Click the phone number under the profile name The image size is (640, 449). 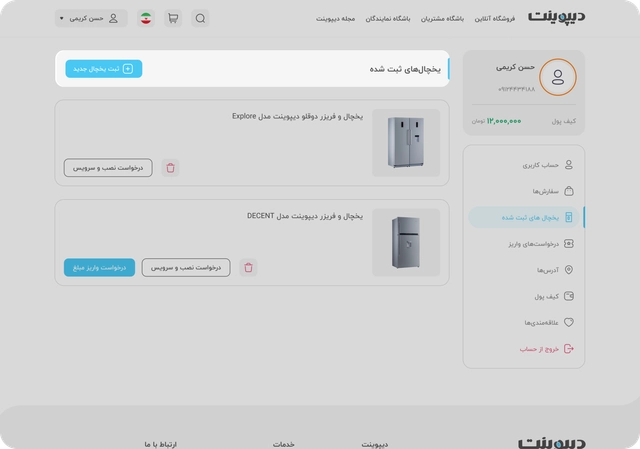516,89
